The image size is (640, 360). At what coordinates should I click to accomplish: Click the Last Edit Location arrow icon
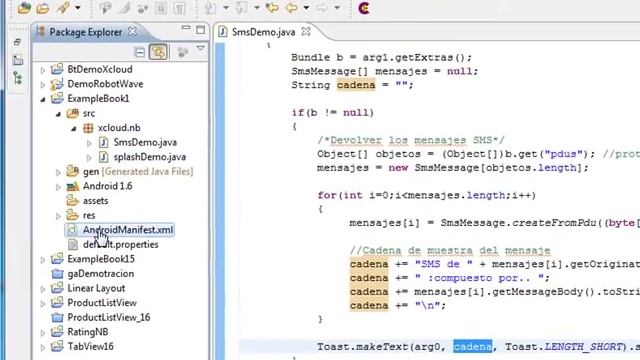coord(272,8)
